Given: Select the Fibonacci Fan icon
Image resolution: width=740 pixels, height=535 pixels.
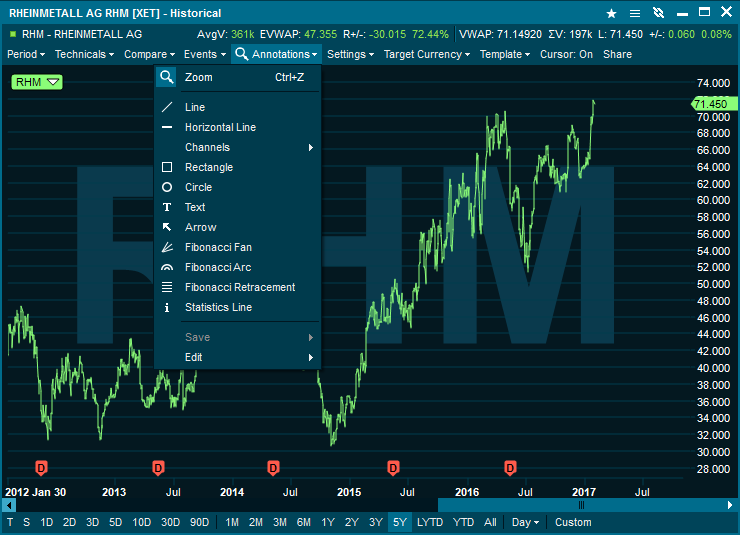Looking at the screenshot, I should pyautogui.click(x=167, y=247).
